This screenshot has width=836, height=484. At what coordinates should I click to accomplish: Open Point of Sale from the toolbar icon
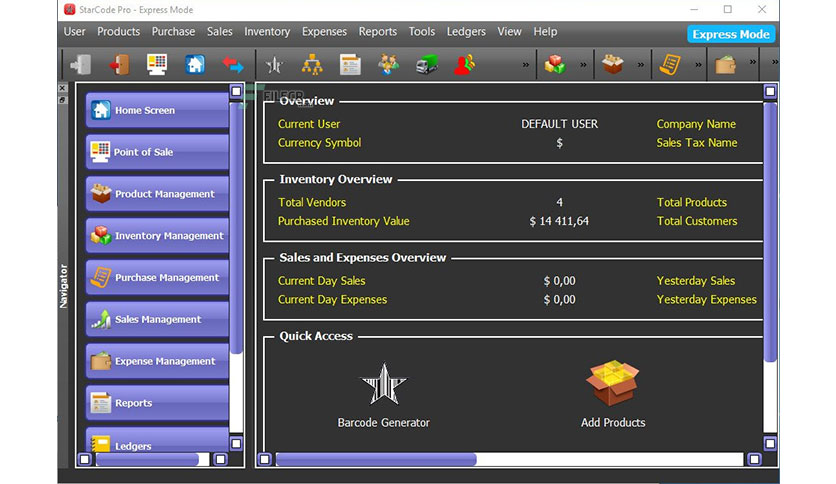157,64
